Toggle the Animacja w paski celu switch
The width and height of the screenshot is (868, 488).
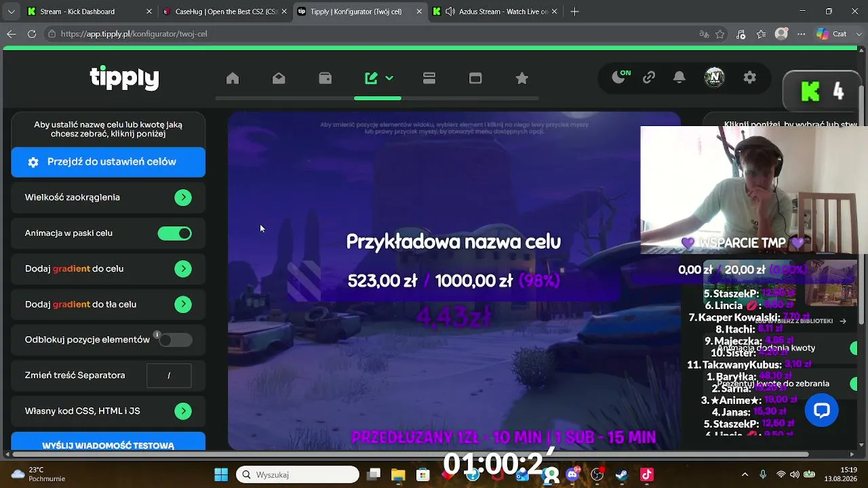[175, 233]
